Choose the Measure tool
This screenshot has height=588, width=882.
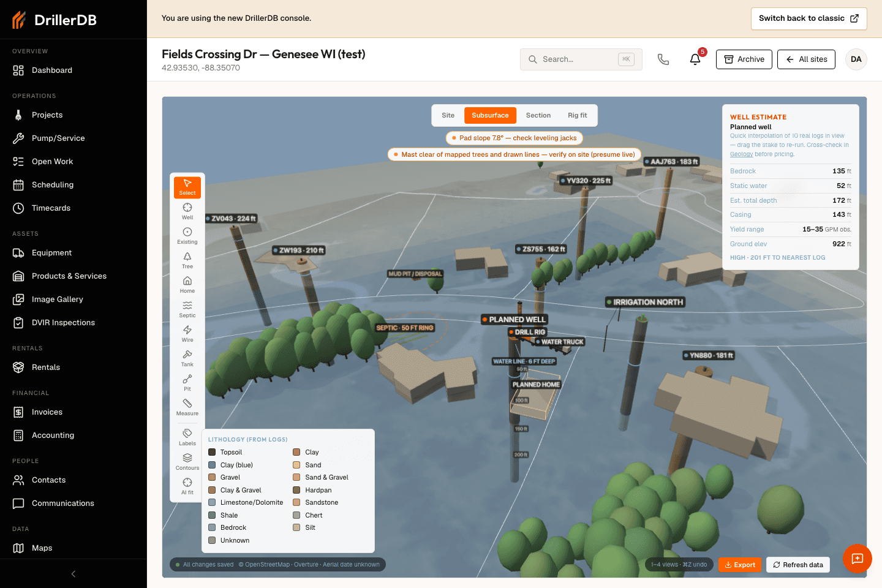(187, 408)
